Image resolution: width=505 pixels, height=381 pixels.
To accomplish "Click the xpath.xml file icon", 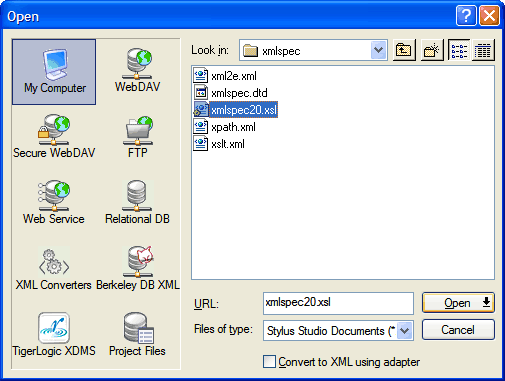I will 201,127.
